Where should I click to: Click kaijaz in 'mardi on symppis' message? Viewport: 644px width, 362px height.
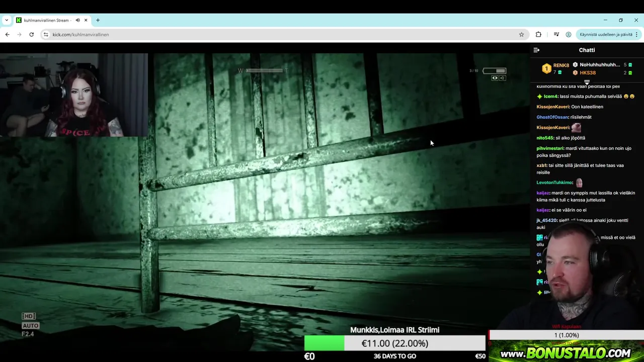pyautogui.click(x=543, y=193)
